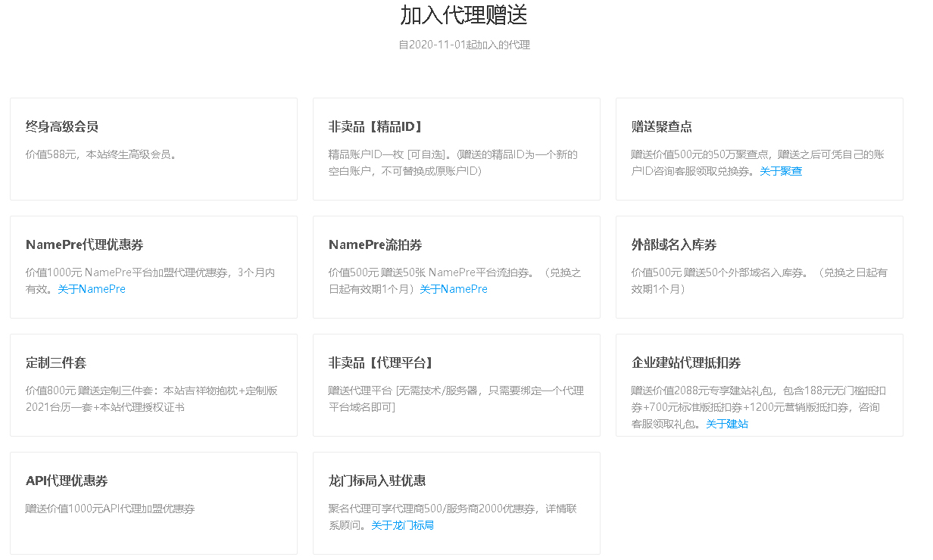Select the NamePre流拍券 card title
933x560 pixels.
376,244
